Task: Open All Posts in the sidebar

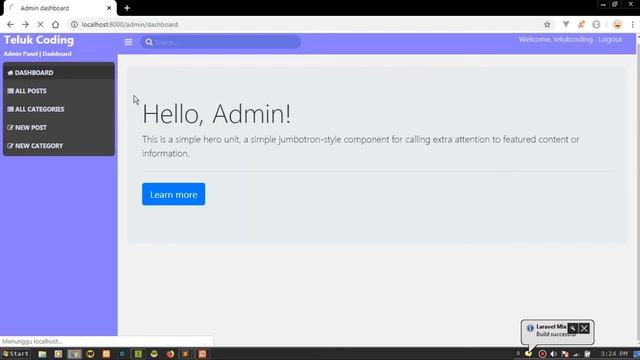Action: tap(59, 91)
